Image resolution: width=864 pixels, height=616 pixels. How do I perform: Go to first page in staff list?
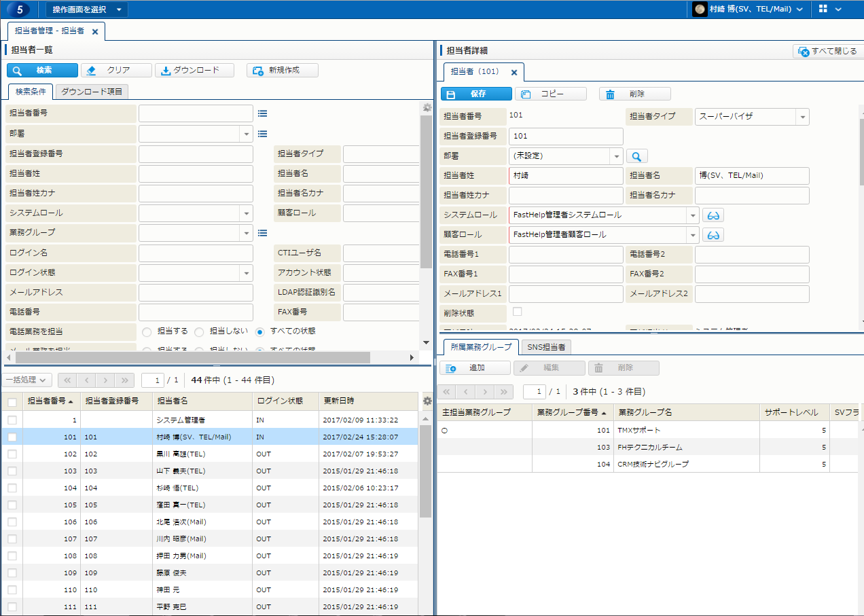click(68, 380)
